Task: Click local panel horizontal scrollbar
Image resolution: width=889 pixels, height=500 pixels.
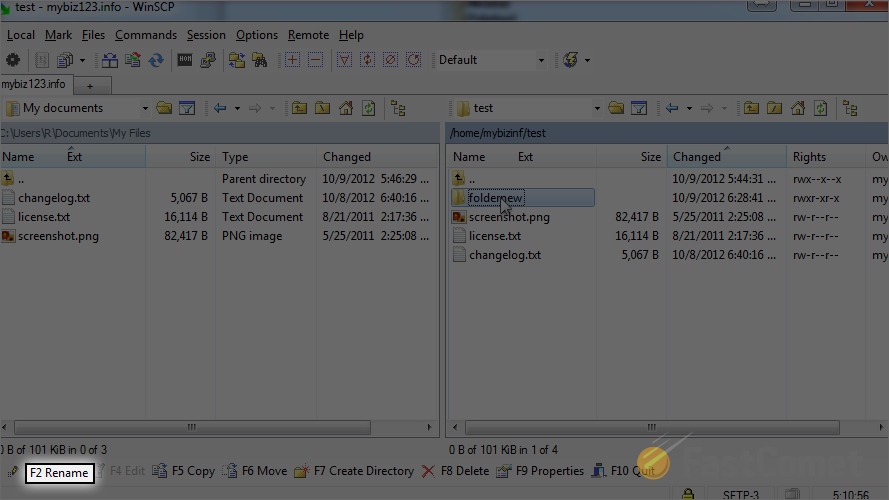Action: tap(192, 427)
